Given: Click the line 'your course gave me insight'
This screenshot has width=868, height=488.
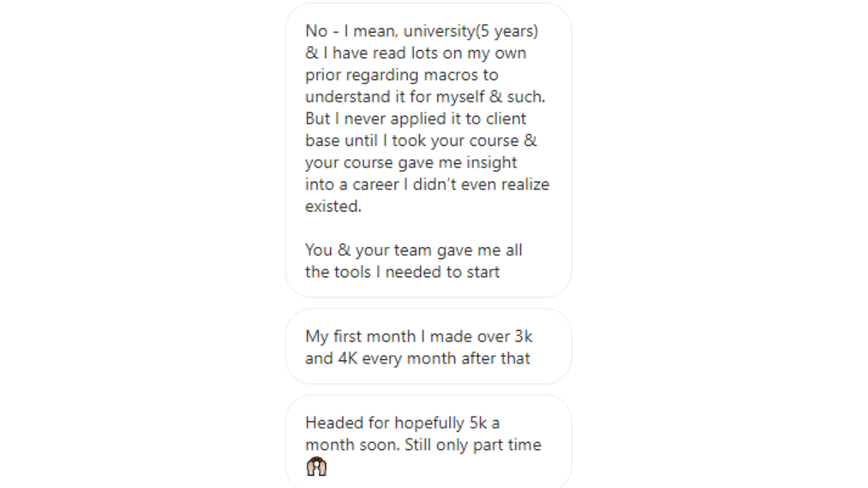Looking at the screenshot, I should (x=411, y=163).
